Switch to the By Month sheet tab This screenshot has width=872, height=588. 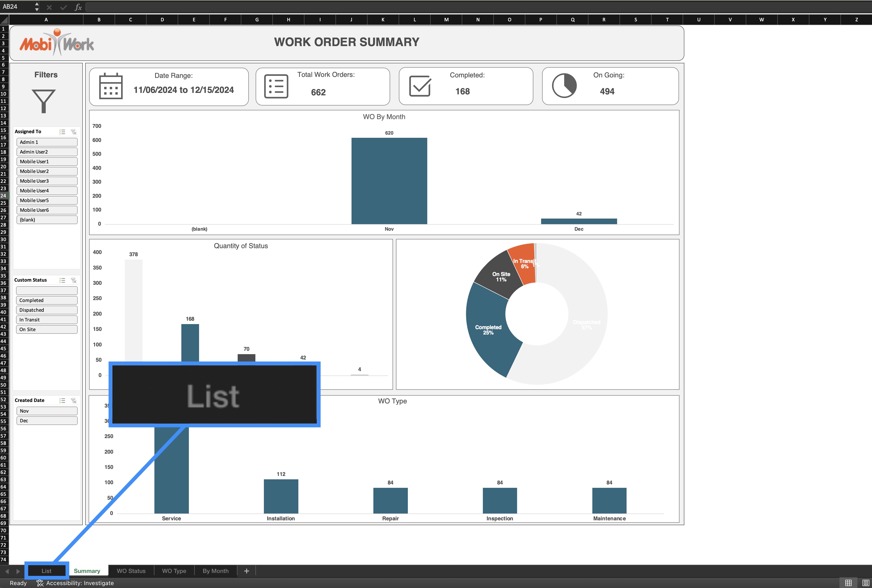[215, 571]
